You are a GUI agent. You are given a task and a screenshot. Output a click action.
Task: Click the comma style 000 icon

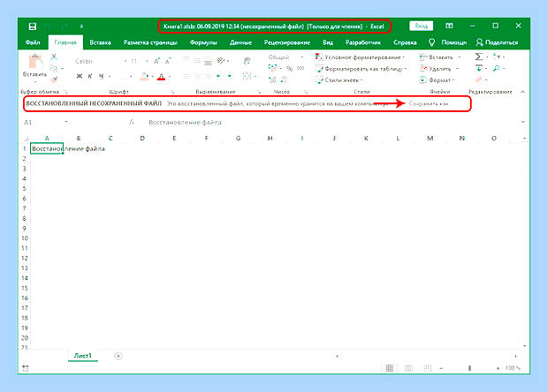[301, 68]
